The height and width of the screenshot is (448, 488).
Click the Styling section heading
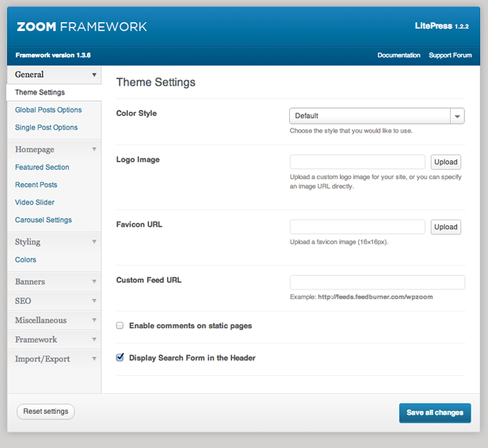pyautogui.click(x=28, y=242)
